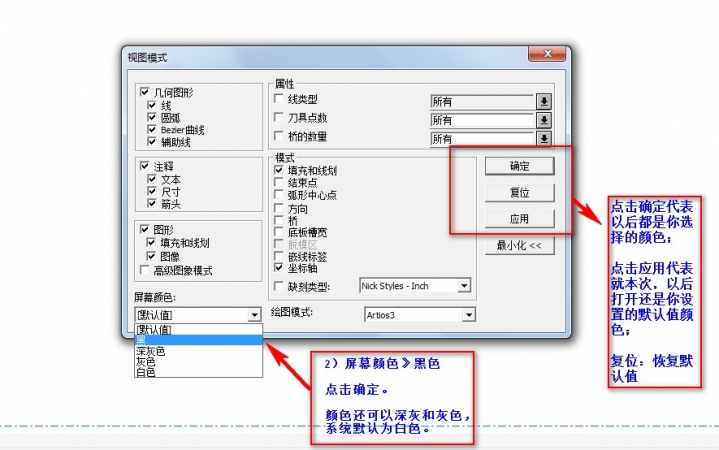Screen dimensions: 719x450
Task: Open the 绘图模式 Artios3 dropdown
Action: pos(469,315)
